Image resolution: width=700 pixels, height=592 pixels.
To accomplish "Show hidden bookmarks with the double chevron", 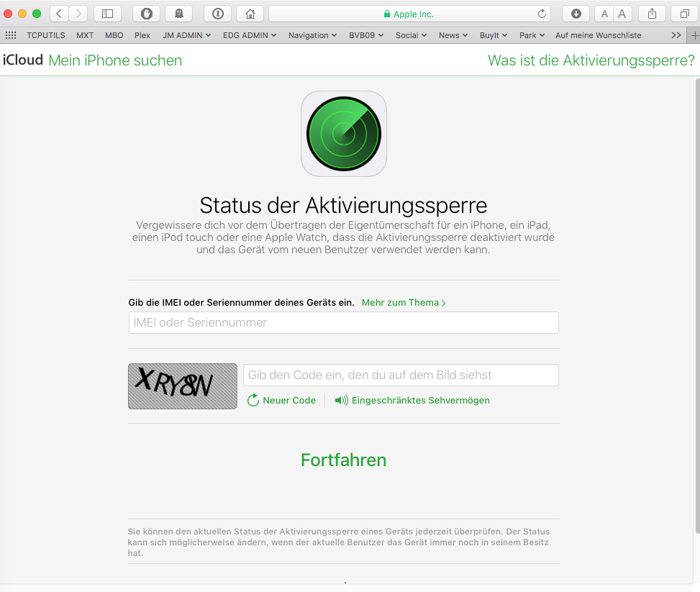I will (676, 35).
